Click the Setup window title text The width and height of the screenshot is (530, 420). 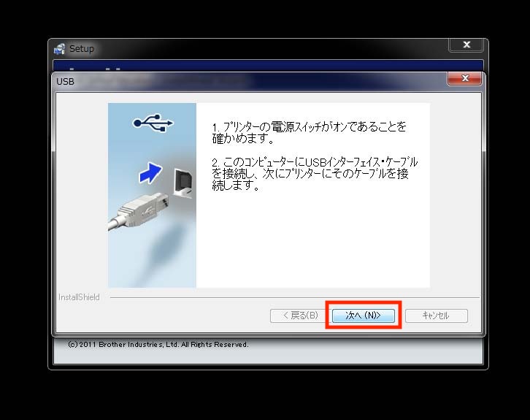[82, 49]
